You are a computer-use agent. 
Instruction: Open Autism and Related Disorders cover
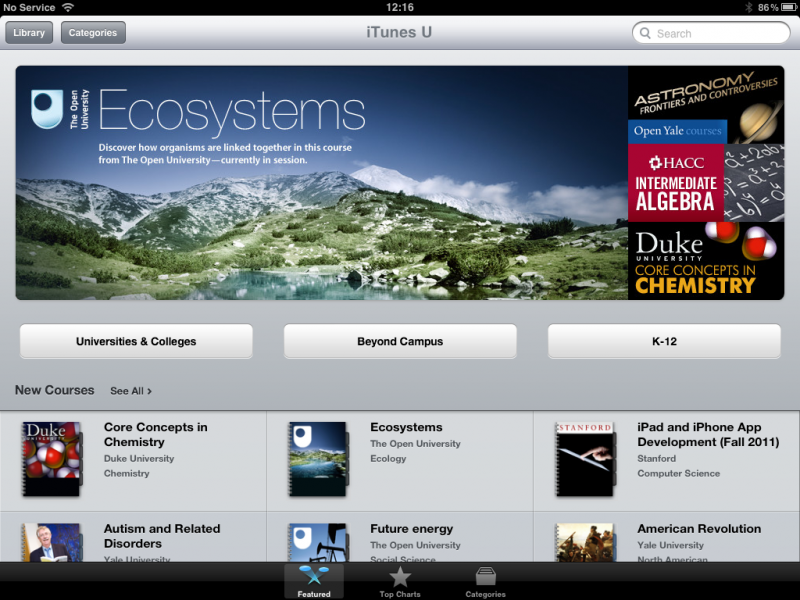pyautogui.click(x=52, y=542)
